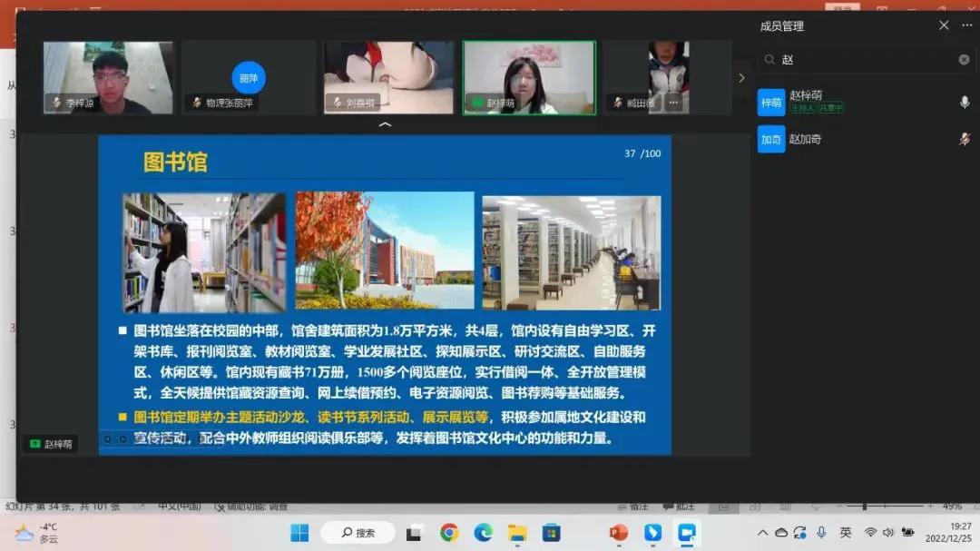Screen dimensions: 980x551
Task: Click the microphone icon on 刘嘉祺's video thumbnail
Action: [338, 102]
